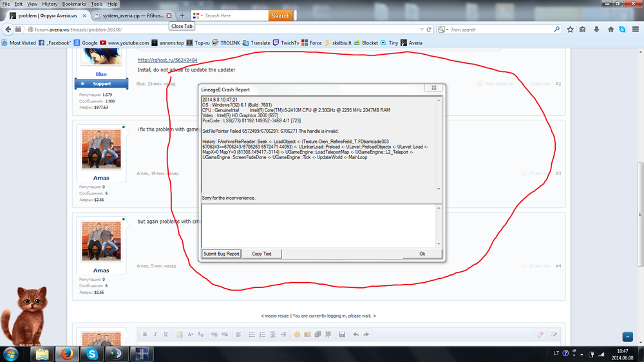The image size is (644, 362).
Task: Click the Submit Bug Report button
Action: pyautogui.click(x=222, y=254)
